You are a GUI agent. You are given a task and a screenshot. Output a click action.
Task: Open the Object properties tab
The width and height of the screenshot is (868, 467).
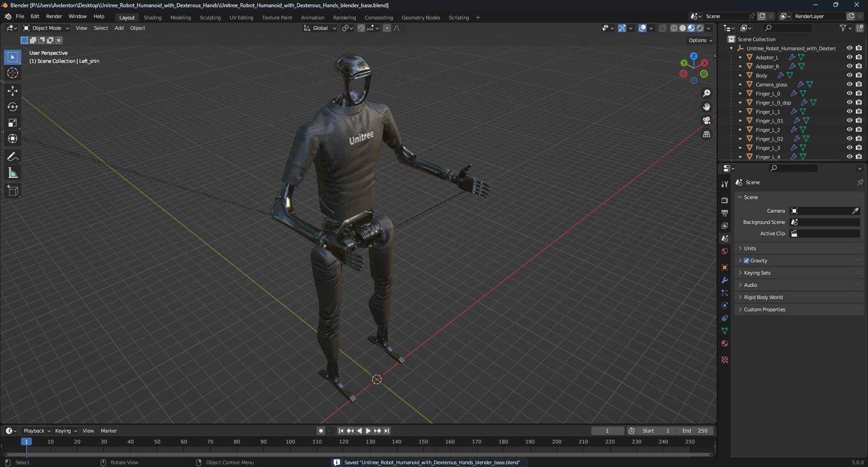[x=725, y=267]
